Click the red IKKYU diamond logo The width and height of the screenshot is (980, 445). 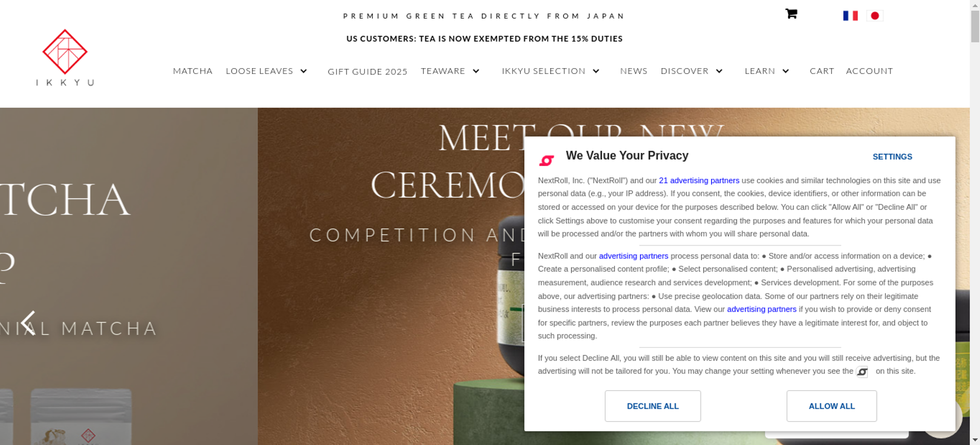point(65,52)
